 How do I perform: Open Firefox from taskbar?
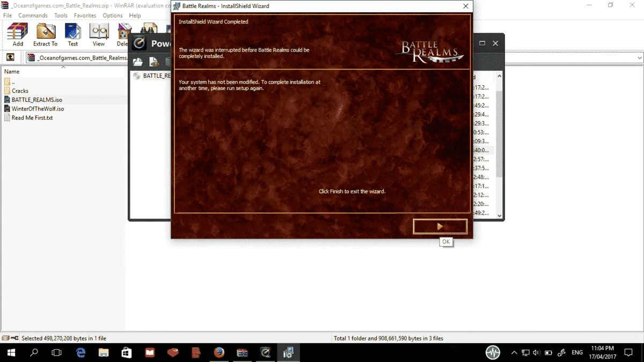coord(219,352)
